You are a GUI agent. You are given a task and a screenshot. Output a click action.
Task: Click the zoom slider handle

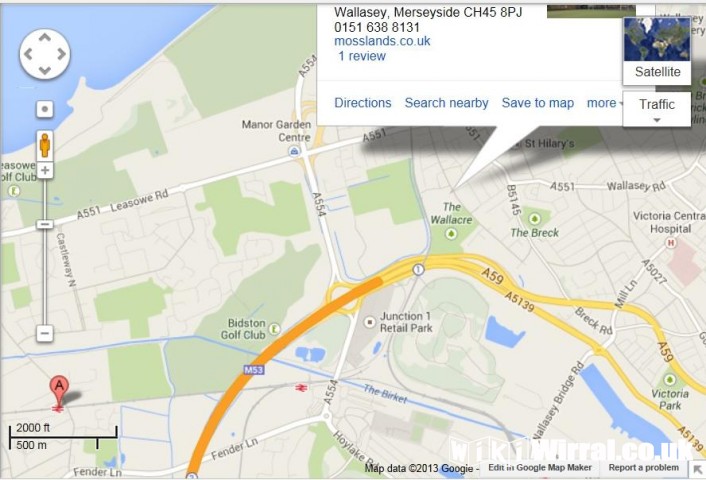click(45, 224)
